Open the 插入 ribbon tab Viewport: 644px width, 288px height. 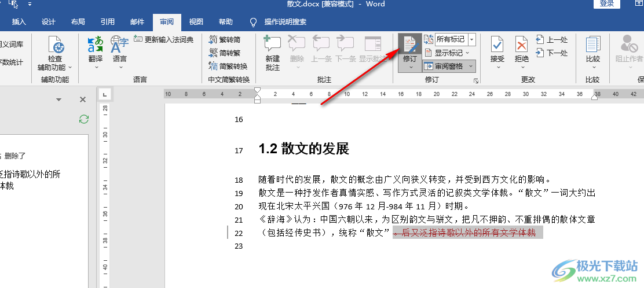pos(19,22)
